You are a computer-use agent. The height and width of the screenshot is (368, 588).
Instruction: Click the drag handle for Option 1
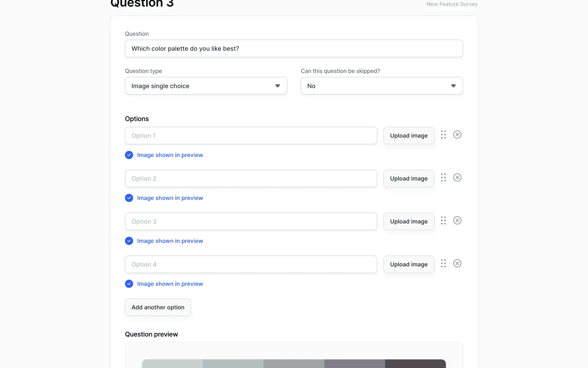click(x=443, y=135)
